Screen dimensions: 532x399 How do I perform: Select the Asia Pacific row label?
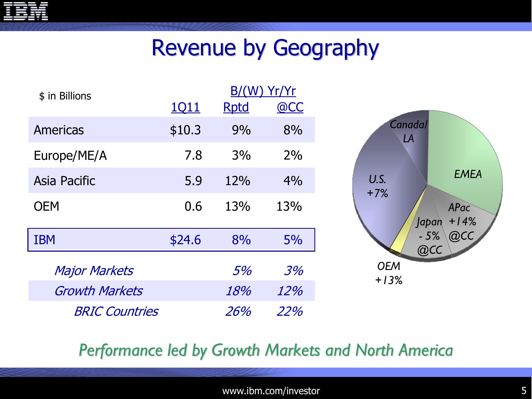(x=64, y=181)
